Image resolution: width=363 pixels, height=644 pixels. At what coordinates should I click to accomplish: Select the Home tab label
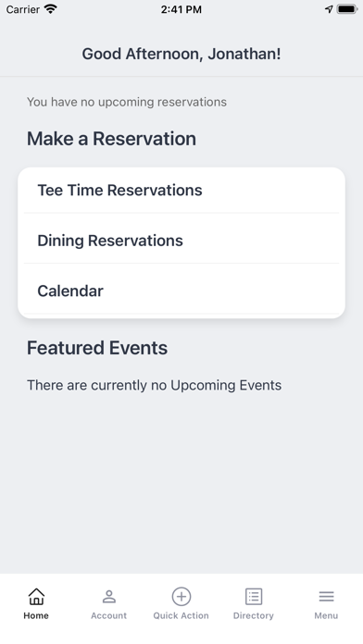36,615
